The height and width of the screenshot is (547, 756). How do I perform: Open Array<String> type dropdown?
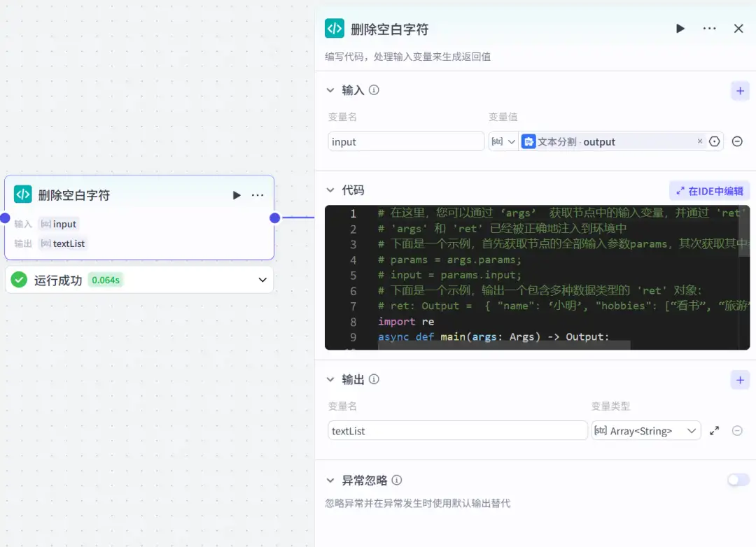(646, 431)
